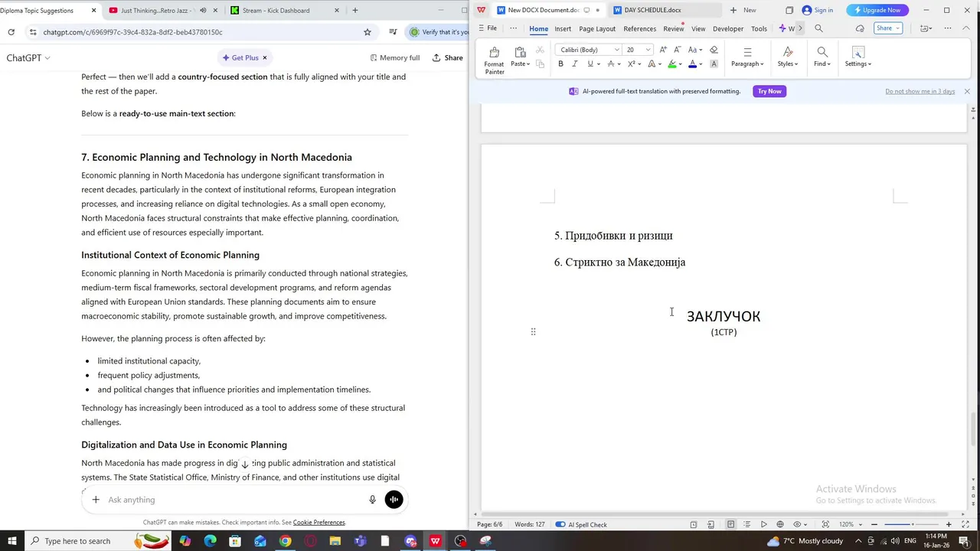This screenshot has width=980, height=551.
Task: Toggle bold formatting in WPS
Action: pyautogui.click(x=560, y=64)
